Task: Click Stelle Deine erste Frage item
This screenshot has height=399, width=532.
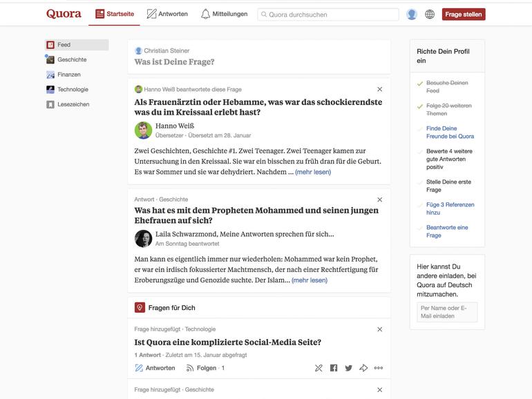Action: pyautogui.click(x=448, y=186)
